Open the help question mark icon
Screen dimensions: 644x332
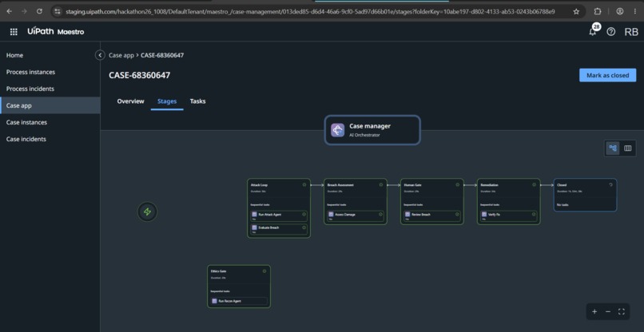611,32
